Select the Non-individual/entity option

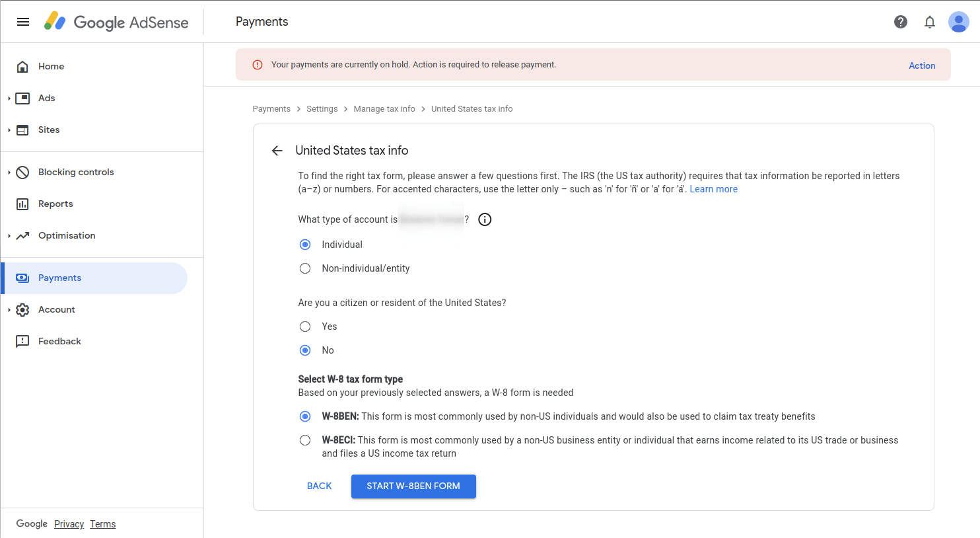click(305, 268)
